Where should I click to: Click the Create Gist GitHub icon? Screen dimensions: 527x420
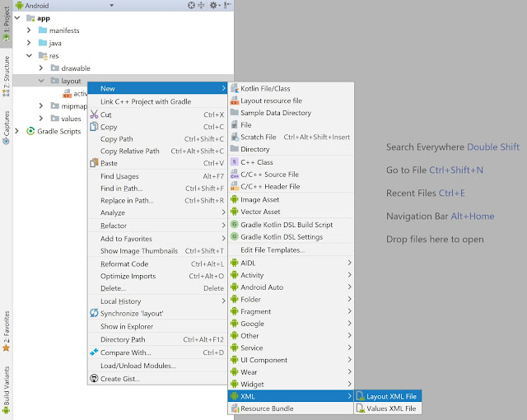coord(94,378)
